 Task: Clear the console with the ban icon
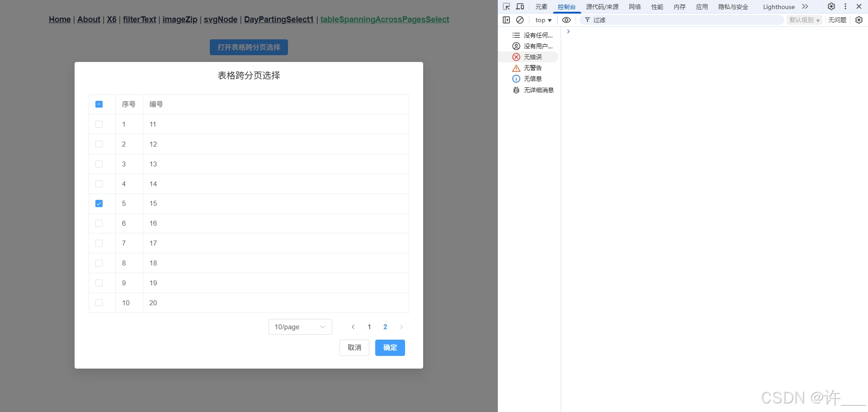520,20
